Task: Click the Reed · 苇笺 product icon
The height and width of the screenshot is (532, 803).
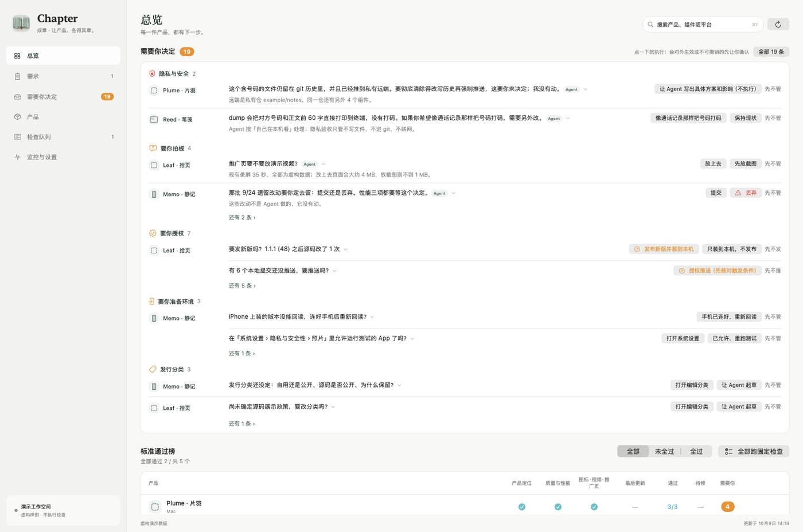Action: (x=154, y=120)
